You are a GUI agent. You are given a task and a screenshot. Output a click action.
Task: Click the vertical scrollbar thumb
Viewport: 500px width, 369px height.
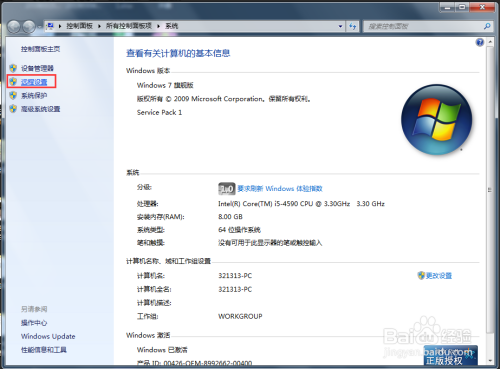point(490,190)
